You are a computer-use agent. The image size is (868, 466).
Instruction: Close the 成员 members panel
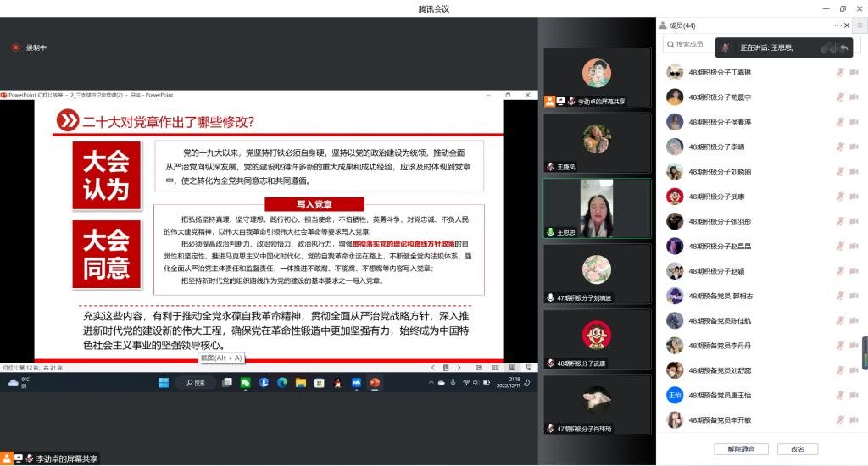pos(847,25)
